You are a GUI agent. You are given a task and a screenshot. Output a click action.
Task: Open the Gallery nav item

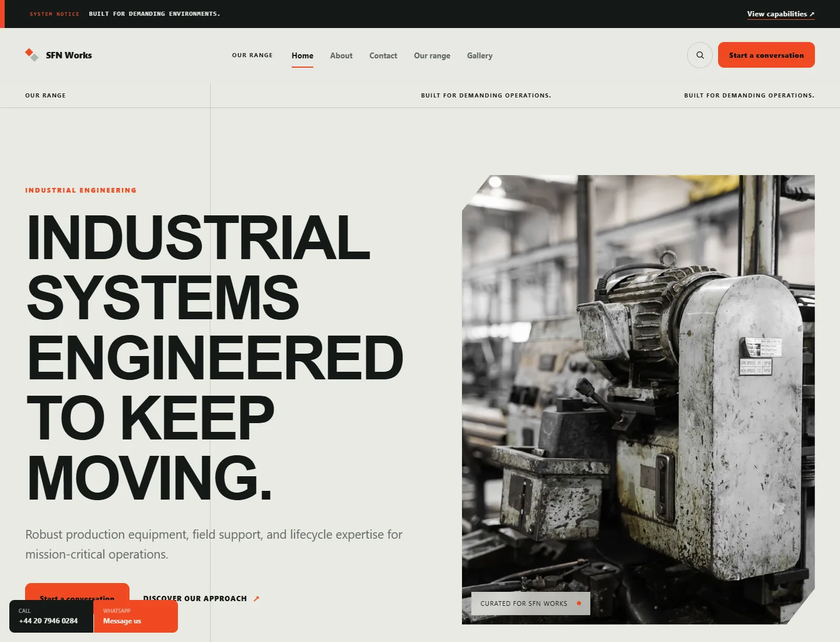click(480, 55)
